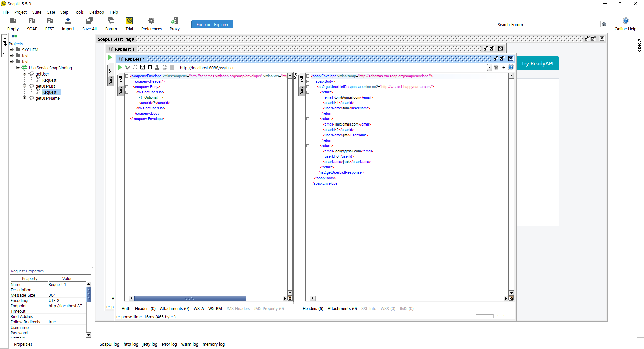Click the SOAP project toolbar icon
The height and width of the screenshot is (349, 644).
click(32, 24)
